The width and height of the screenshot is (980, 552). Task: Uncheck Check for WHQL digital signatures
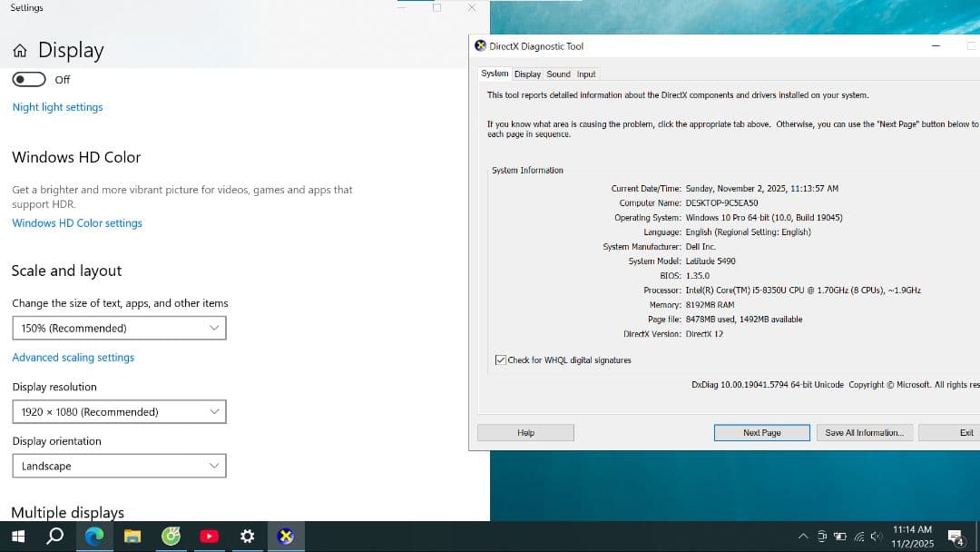click(x=501, y=360)
